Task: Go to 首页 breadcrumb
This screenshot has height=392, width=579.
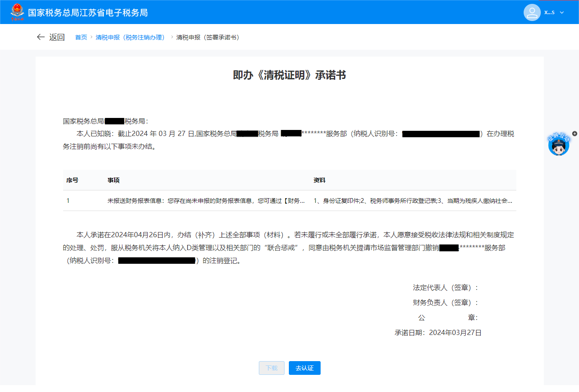Action: pyautogui.click(x=81, y=38)
